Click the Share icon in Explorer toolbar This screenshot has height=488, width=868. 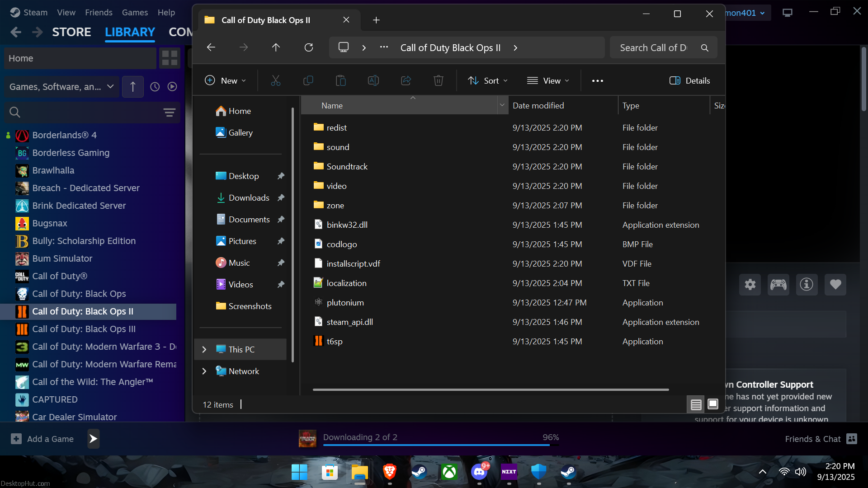tap(406, 81)
